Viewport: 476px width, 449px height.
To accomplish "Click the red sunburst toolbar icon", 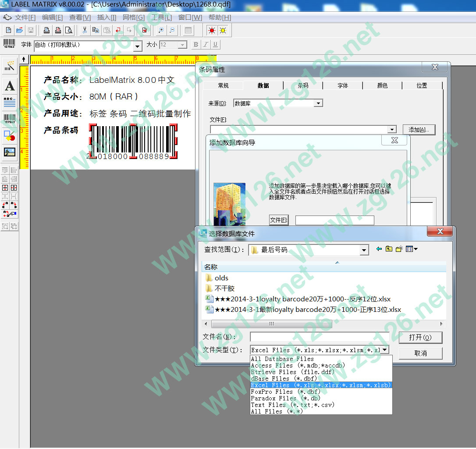I will click(x=212, y=30).
